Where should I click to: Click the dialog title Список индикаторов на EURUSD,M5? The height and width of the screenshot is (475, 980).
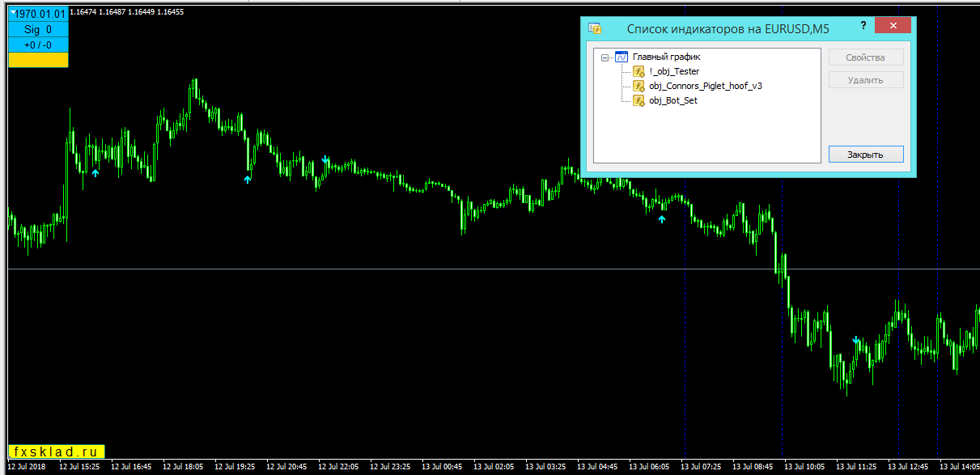728,29
